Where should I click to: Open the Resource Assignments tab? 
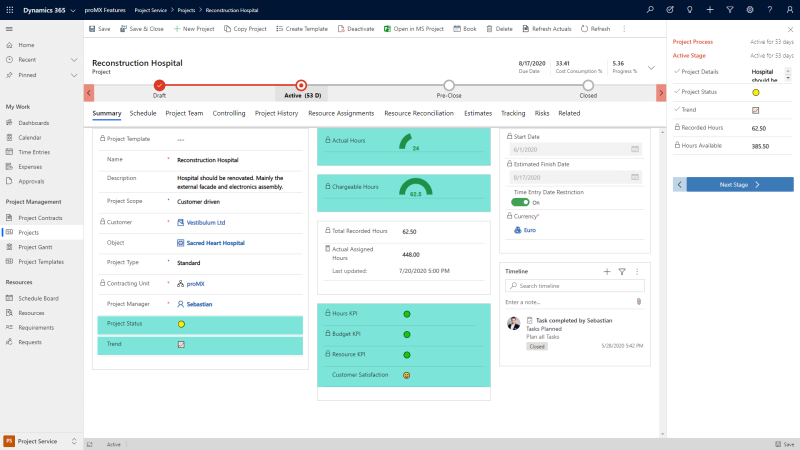341,113
